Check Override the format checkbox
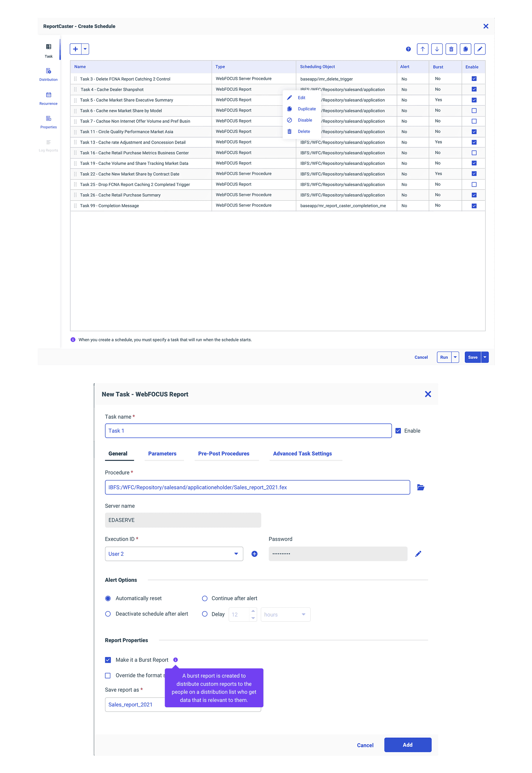This screenshot has width=532, height=773. click(108, 675)
